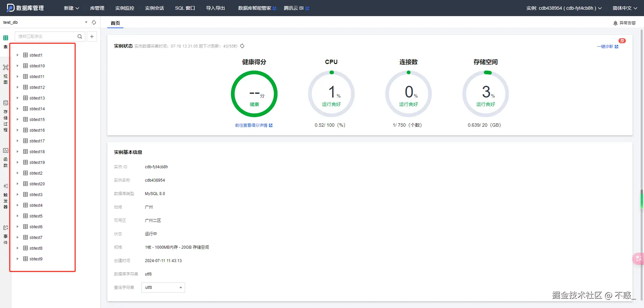Open the 新建 menu
The image size is (644, 308).
[x=71, y=8]
